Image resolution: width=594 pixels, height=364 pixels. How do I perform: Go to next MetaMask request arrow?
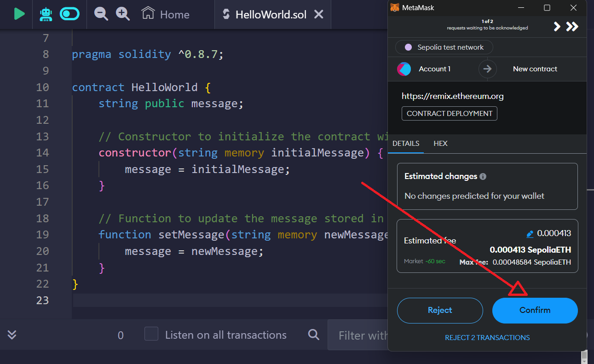click(x=557, y=27)
